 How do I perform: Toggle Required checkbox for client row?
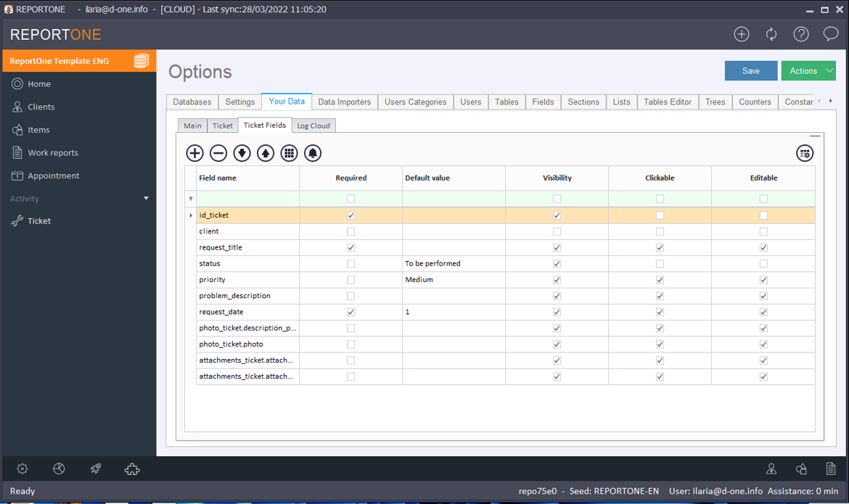pos(351,231)
